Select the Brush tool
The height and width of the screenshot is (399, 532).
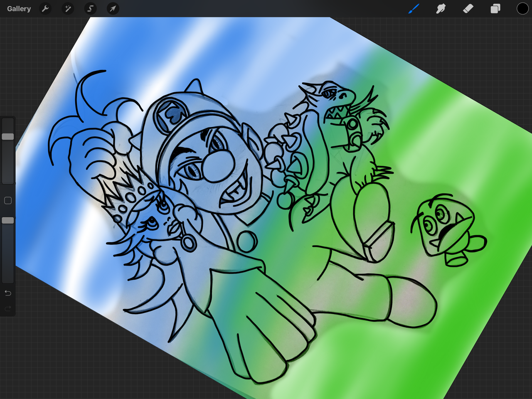[413, 8]
